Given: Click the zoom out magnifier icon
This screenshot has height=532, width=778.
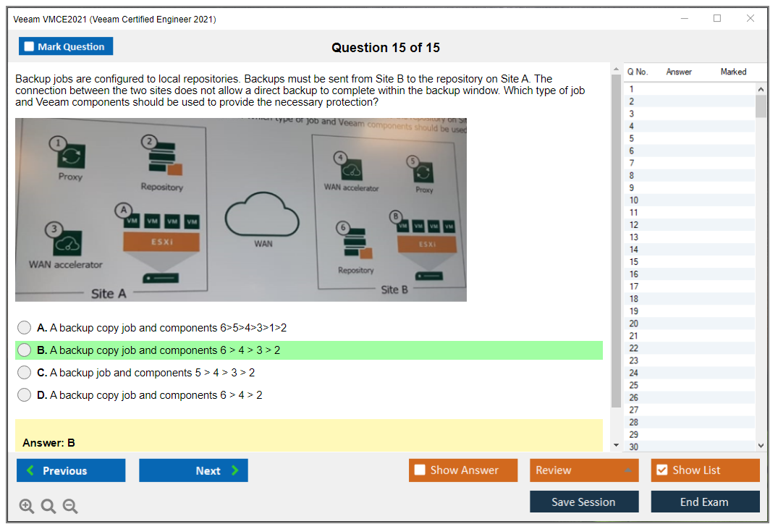Looking at the screenshot, I should pos(70,507).
